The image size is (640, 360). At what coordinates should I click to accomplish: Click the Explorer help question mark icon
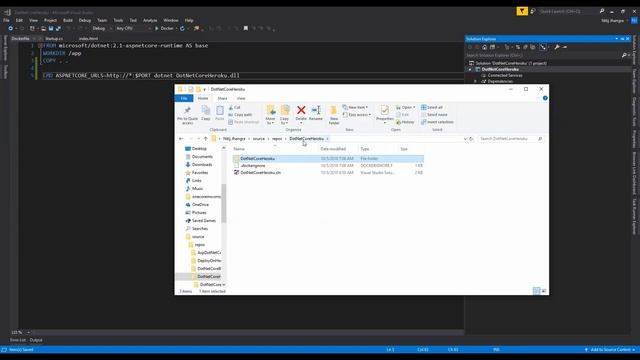click(x=545, y=98)
